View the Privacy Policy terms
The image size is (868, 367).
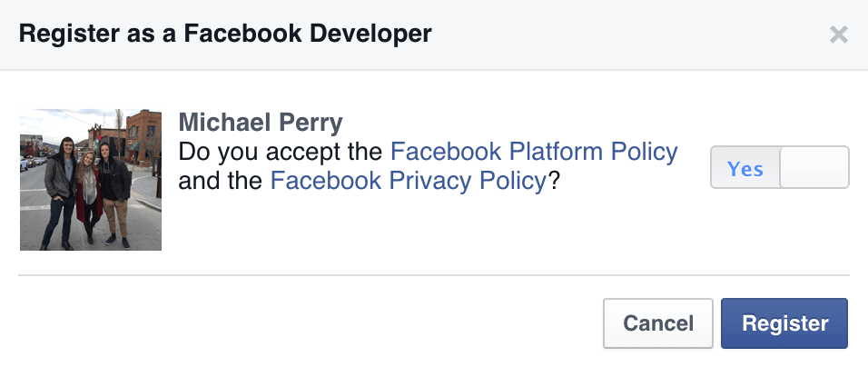pyautogui.click(x=409, y=181)
